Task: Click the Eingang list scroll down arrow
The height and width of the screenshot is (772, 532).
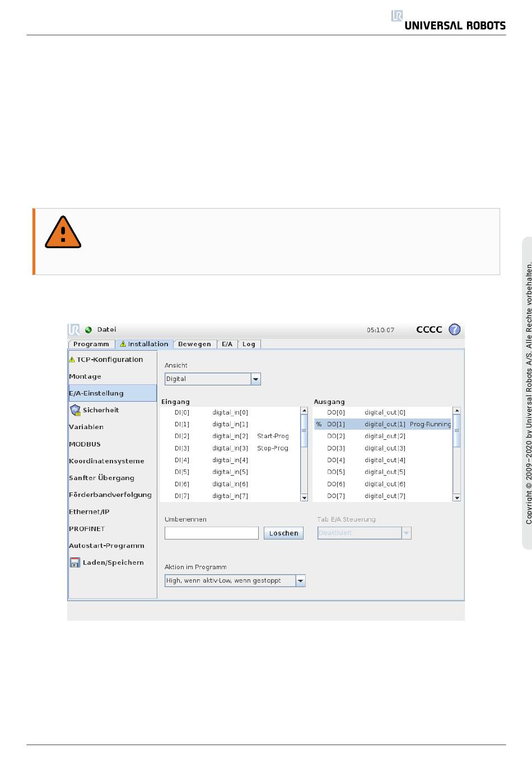Action: tap(304, 497)
